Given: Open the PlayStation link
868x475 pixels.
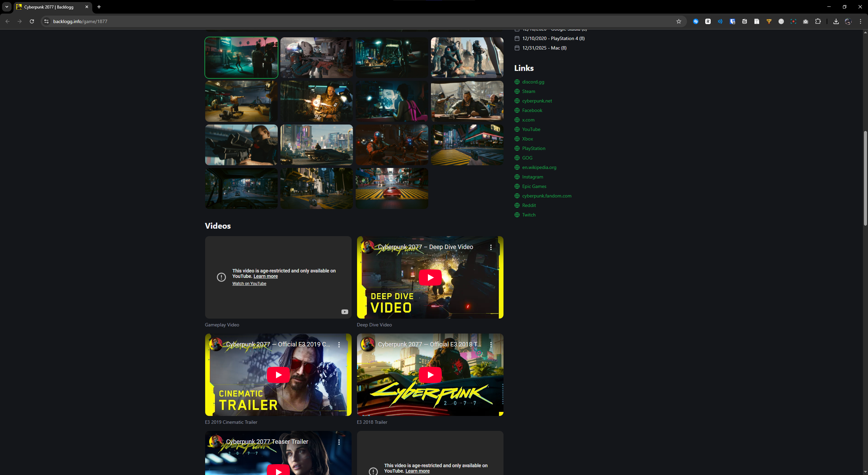Looking at the screenshot, I should tap(534, 148).
